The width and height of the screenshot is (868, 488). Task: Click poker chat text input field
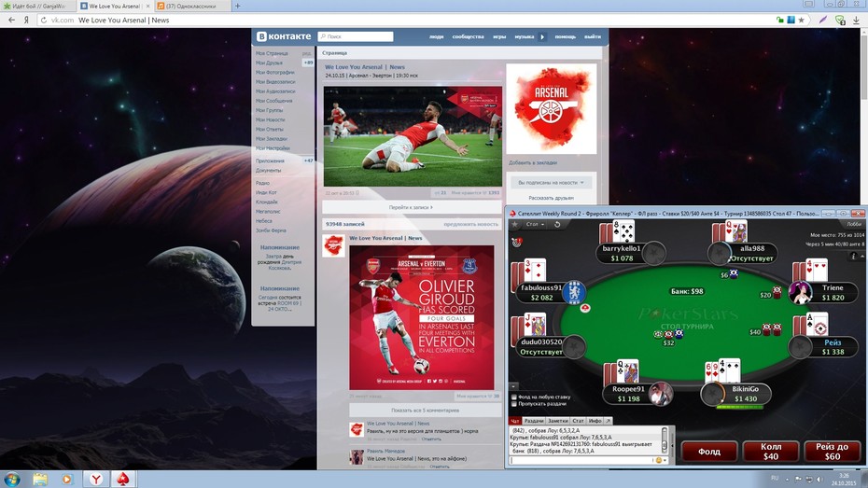[581, 460]
